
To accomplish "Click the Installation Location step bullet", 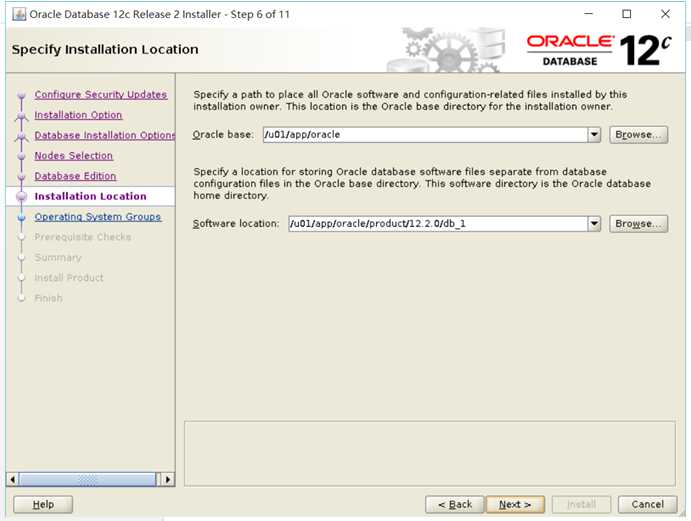I will coord(22,197).
